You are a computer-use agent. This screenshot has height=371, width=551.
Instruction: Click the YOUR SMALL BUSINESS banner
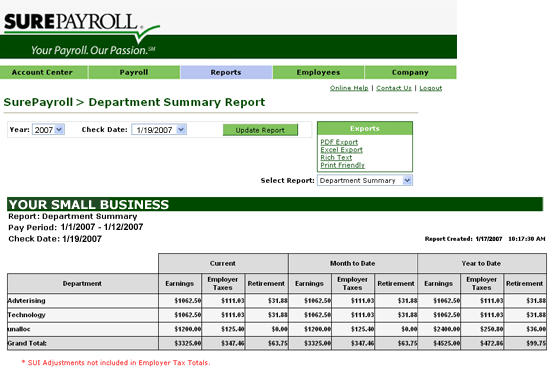point(275,204)
